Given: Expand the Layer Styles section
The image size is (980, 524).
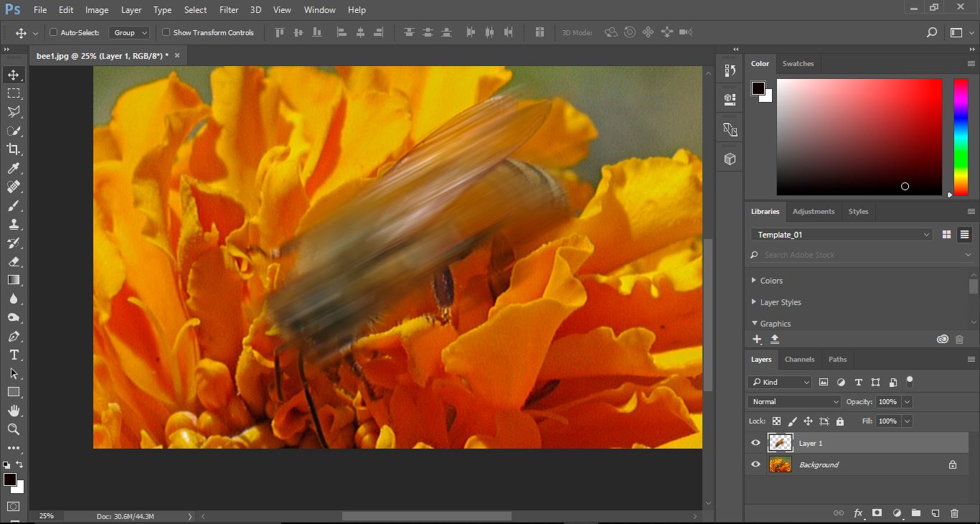Looking at the screenshot, I should (754, 302).
